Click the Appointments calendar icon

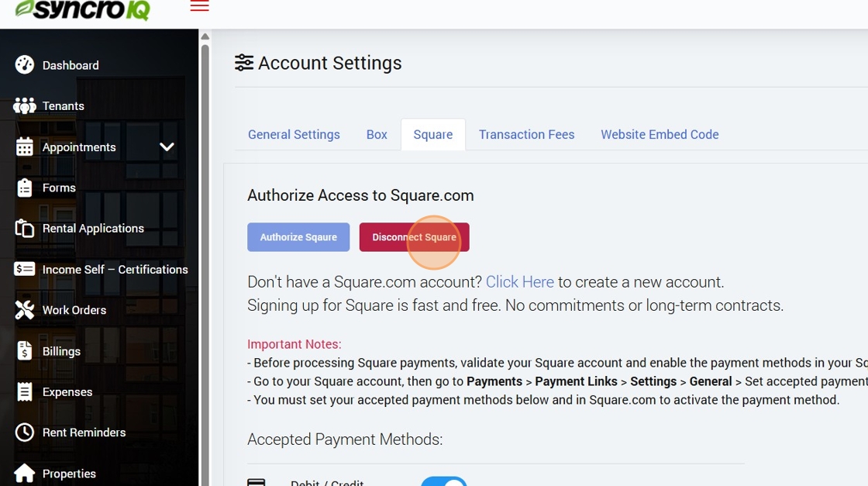point(24,146)
